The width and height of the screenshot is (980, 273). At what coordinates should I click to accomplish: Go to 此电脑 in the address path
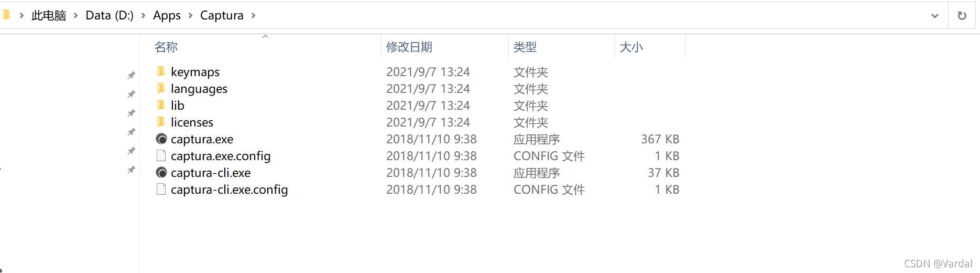pos(49,16)
